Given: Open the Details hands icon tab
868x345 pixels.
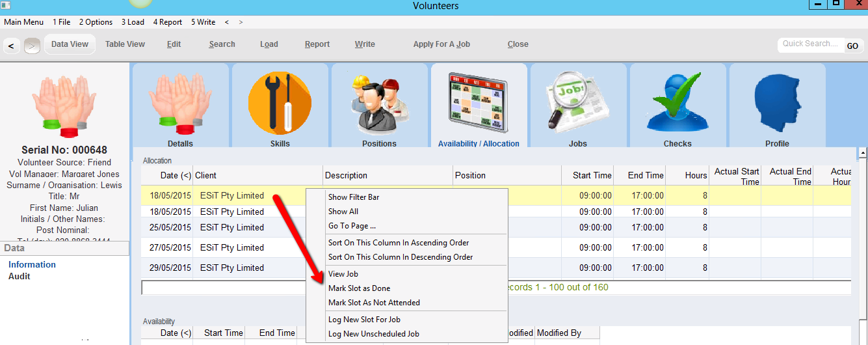Looking at the screenshot, I should pyautogui.click(x=180, y=104).
